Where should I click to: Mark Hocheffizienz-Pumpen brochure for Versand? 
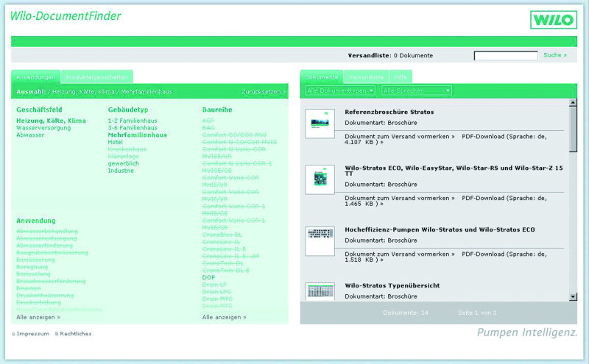click(x=400, y=254)
